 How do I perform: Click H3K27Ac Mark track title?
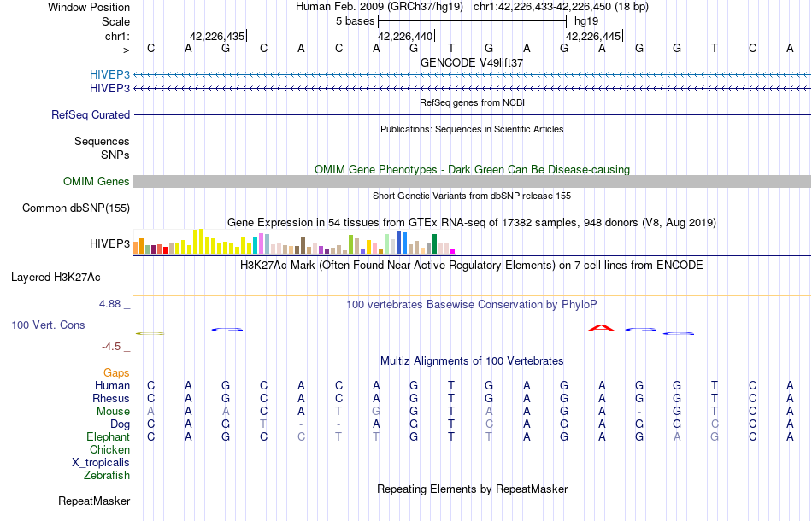click(472, 266)
